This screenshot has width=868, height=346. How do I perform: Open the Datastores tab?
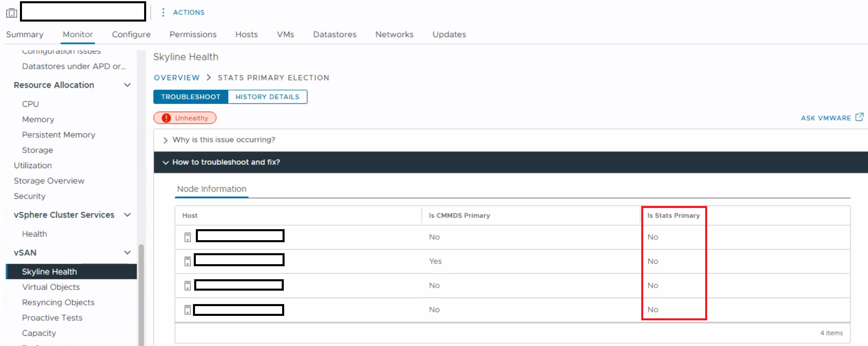pyautogui.click(x=334, y=35)
